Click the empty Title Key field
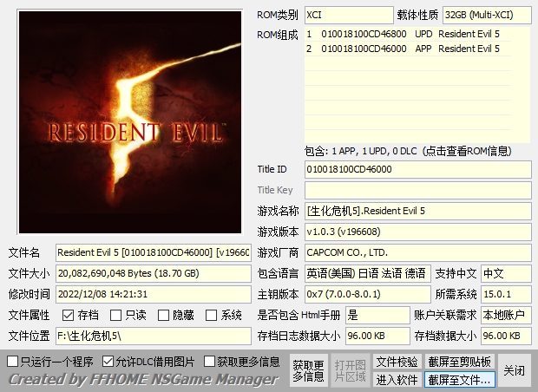Viewport: 538px width, 392px height. 417,190
